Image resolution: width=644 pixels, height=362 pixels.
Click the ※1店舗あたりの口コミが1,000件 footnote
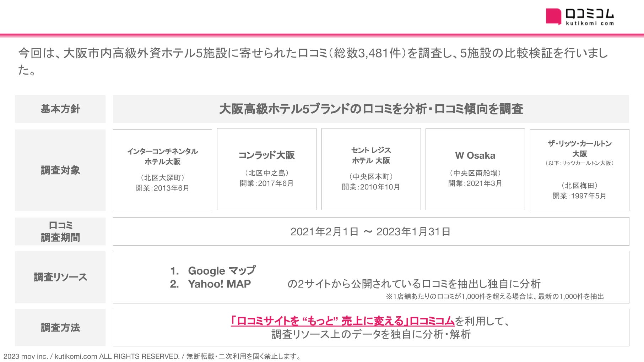495,296
